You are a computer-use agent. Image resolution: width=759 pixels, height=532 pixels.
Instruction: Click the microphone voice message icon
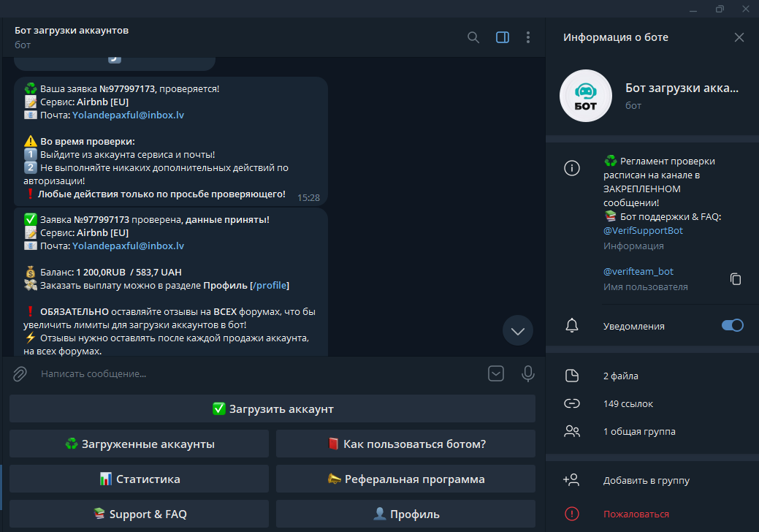point(527,374)
